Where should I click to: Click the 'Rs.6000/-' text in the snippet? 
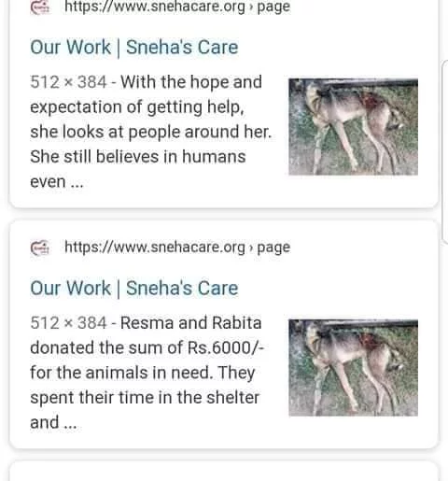226,347
